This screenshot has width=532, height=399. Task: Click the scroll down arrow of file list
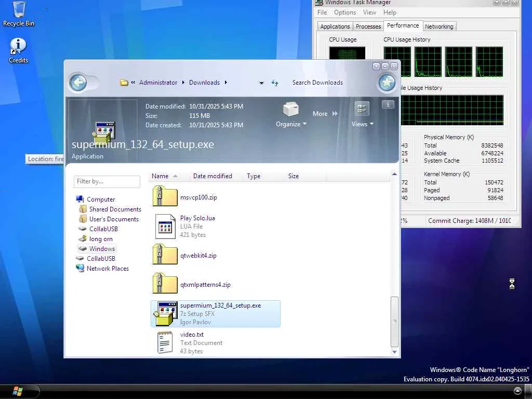(394, 352)
